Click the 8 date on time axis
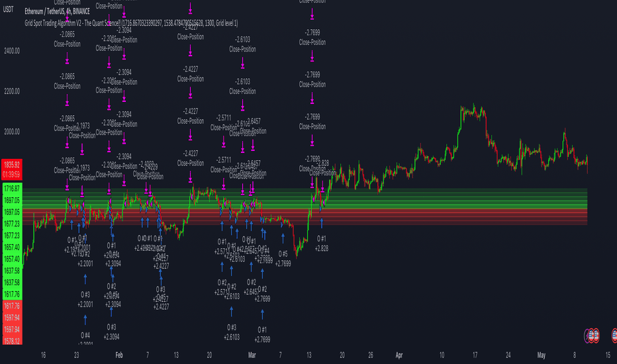 (x=575, y=355)
